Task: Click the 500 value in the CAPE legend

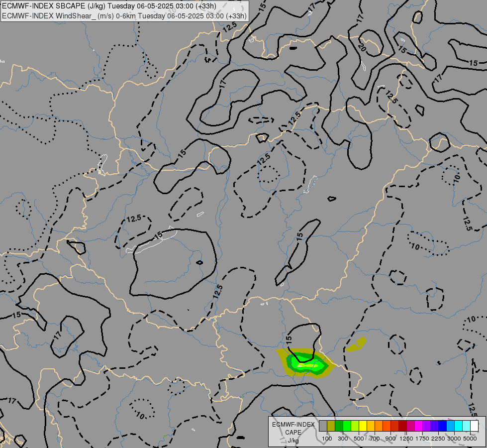Action: (x=359, y=439)
